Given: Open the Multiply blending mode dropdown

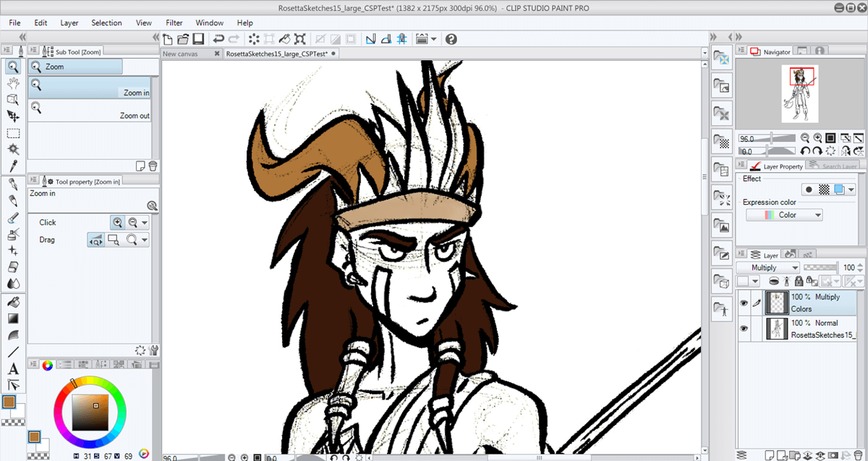Looking at the screenshot, I should pyautogui.click(x=768, y=268).
